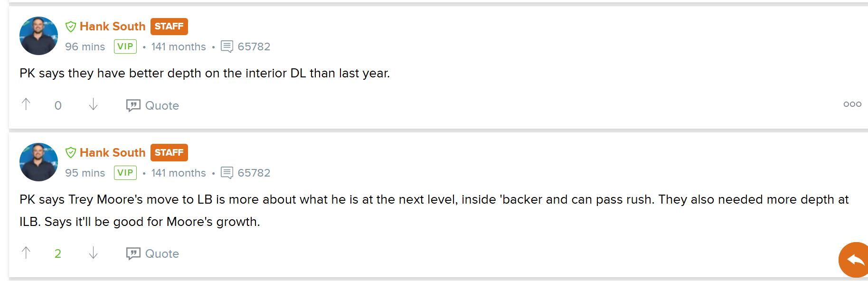Open Hank South's avatar in the first post
The image size is (868, 281).
coord(38,36)
